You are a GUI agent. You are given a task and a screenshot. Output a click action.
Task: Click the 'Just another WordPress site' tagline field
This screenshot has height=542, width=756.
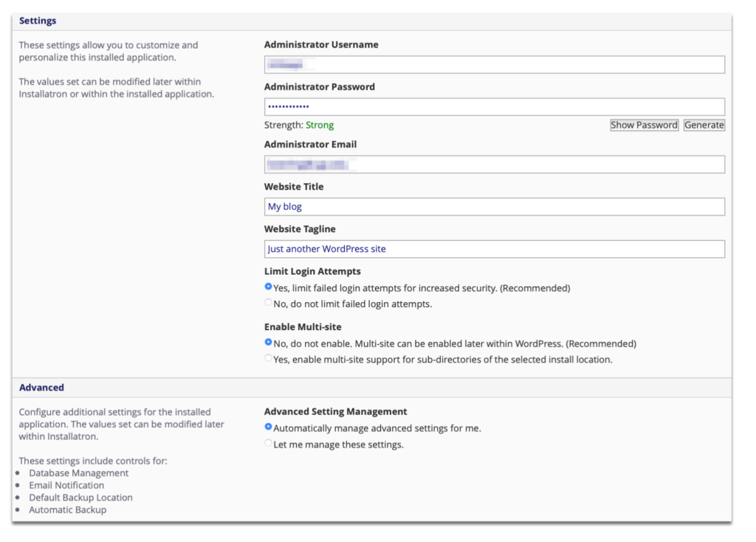(x=494, y=249)
